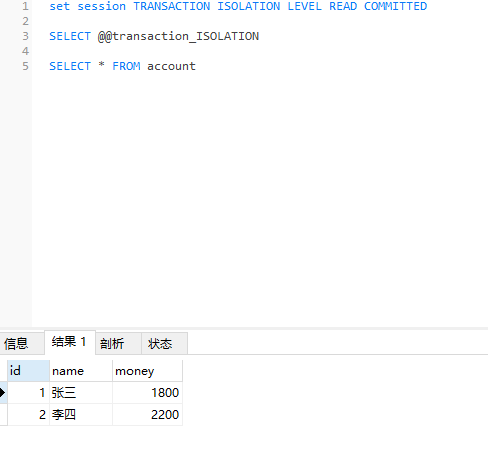Image resolution: width=488 pixels, height=468 pixels.
Task: Select the row pointer arrow icon
Action: pyautogui.click(x=3, y=393)
